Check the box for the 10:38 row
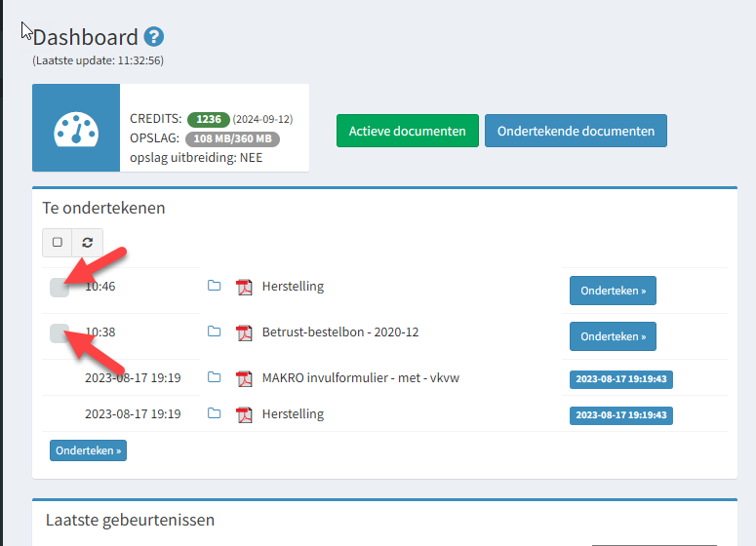 (60, 333)
